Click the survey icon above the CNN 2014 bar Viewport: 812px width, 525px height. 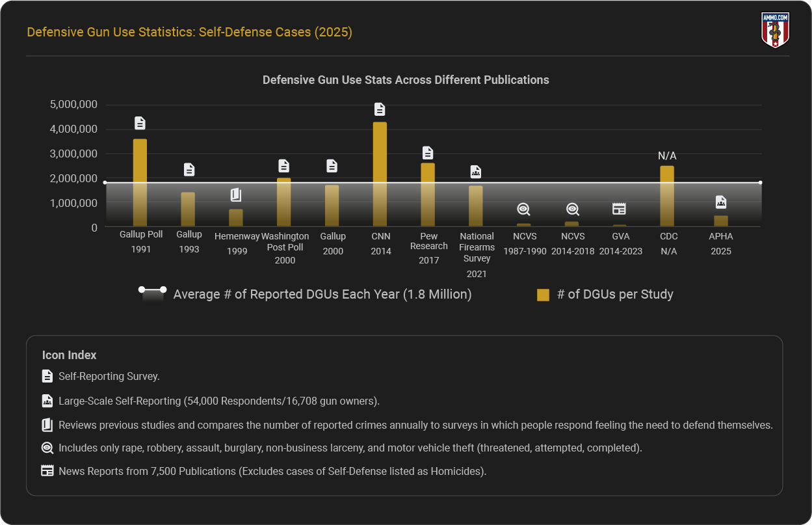tap(379, 109)
